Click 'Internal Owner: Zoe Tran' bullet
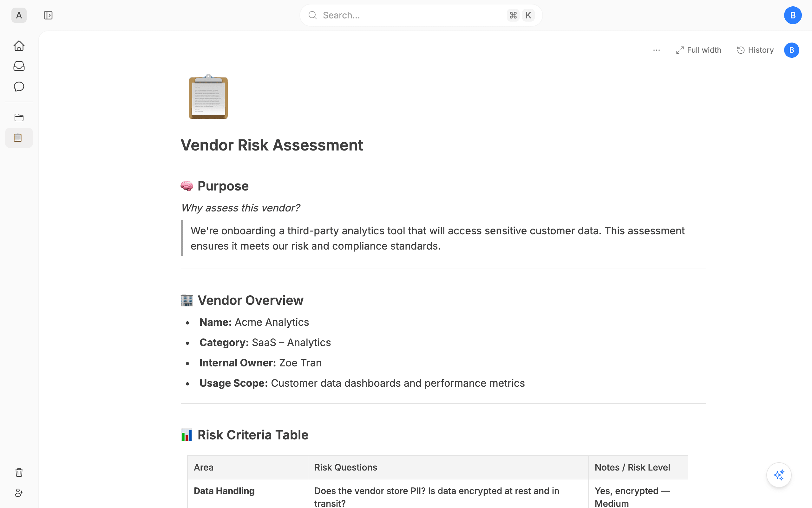This screenshot has width=812, height=508. click(260, 363)
